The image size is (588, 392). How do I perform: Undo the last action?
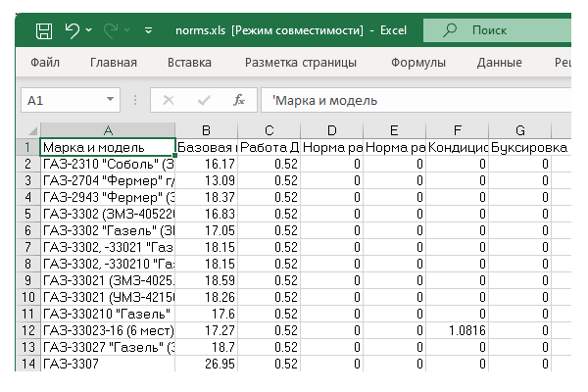tap(72, 31)
